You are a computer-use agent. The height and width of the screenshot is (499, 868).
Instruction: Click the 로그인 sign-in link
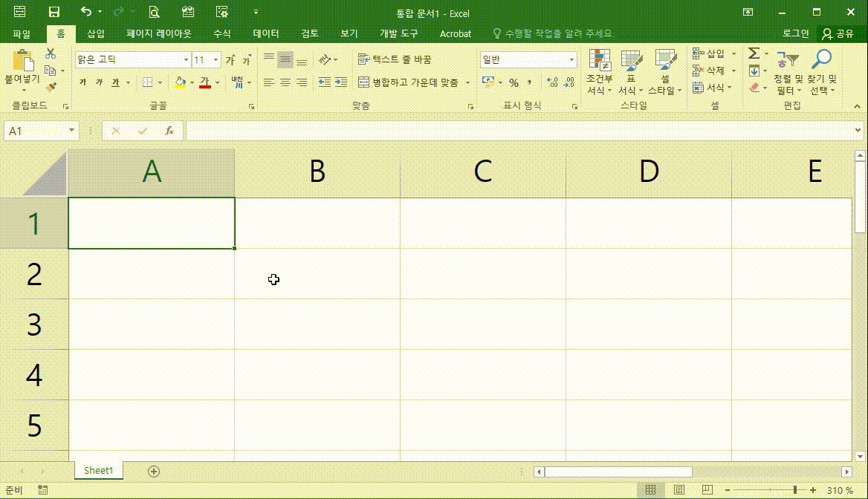pyautogui.click(x=795, y=33)
